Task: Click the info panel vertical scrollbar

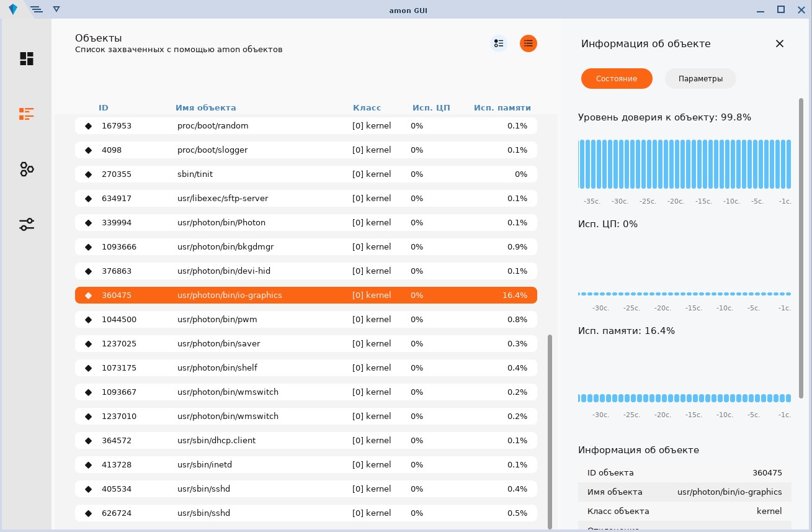Action: pyautogui.click(x=801, y=247)
